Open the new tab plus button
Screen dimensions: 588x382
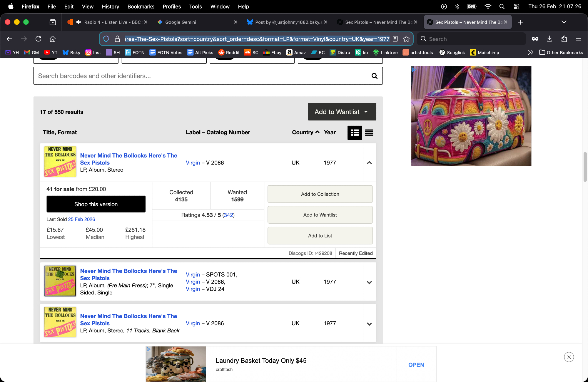[520, 22]
